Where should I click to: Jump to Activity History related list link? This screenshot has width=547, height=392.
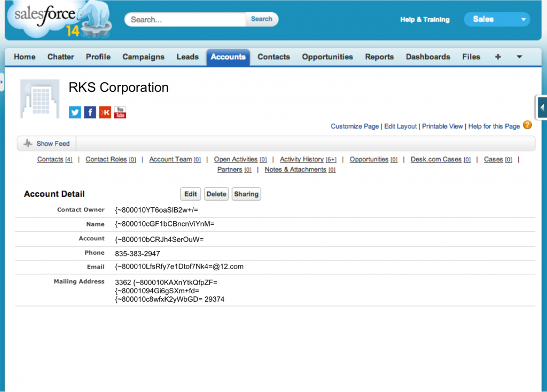click(302, 159)
